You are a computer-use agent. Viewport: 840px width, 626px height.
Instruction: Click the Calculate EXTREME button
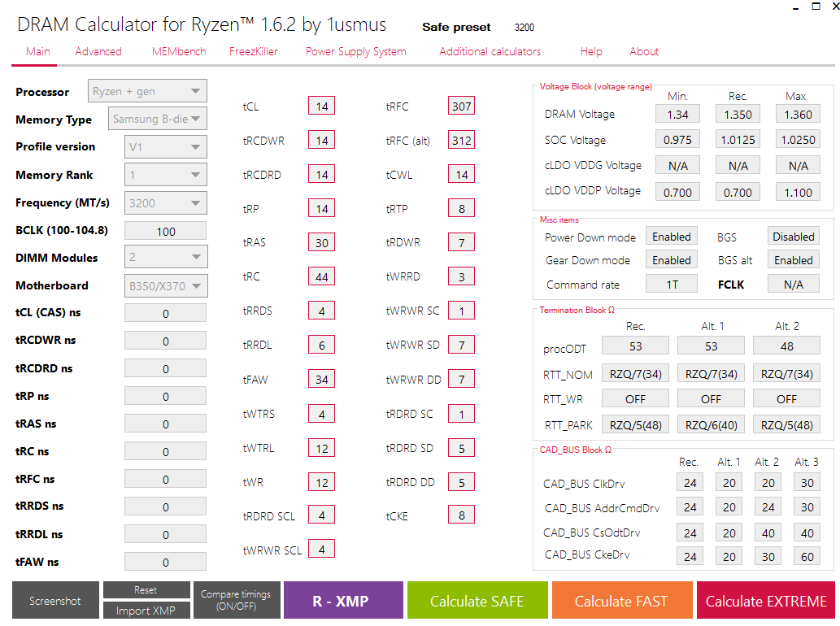766,600
